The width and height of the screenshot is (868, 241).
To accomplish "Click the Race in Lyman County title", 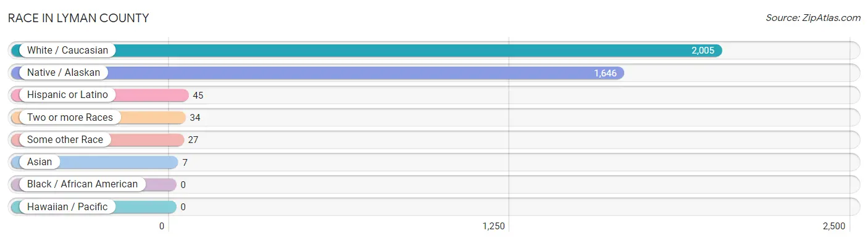I will click(78, 18).
